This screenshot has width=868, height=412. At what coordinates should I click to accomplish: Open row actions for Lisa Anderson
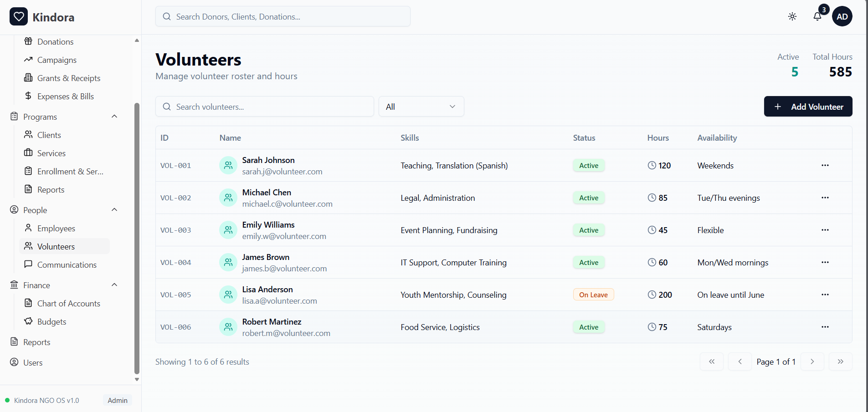tap(825, 295)
